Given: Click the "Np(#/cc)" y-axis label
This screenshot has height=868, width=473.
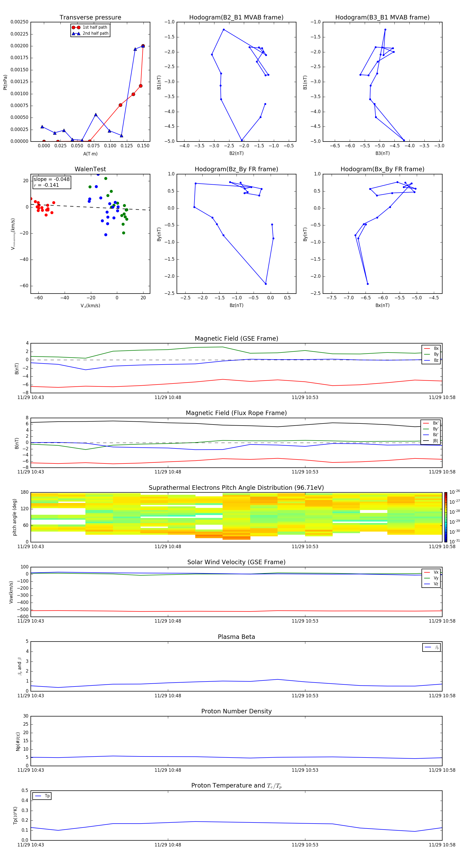Looking at the screenshot, I should (18, 741).
